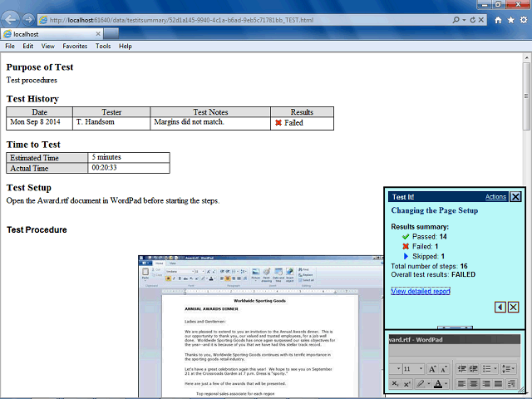The image size is (532, 399).
Task: Click the subscript icon in magnified preview
Action: pos(395,383)
